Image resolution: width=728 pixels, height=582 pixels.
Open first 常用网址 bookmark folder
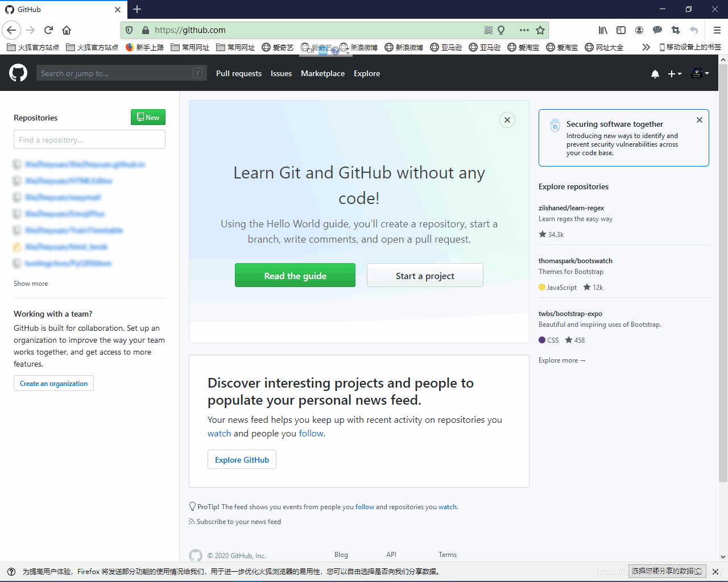[190, 47]
